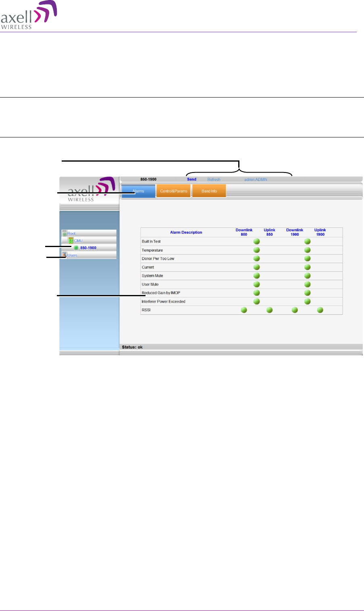
Task: Select CMU node in the tree
Action: pos(78,241)
